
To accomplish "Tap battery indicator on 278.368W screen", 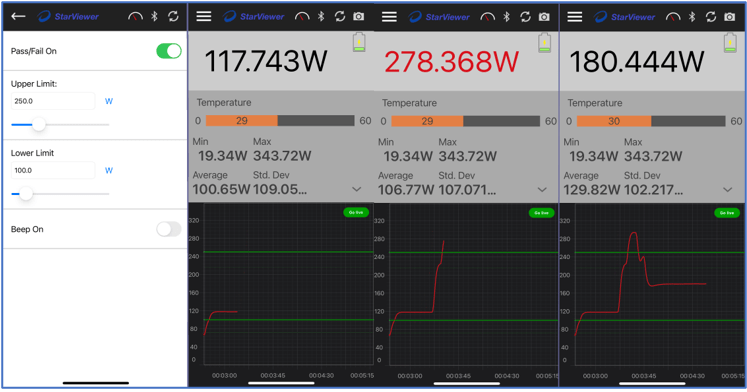I will (545, 43).
